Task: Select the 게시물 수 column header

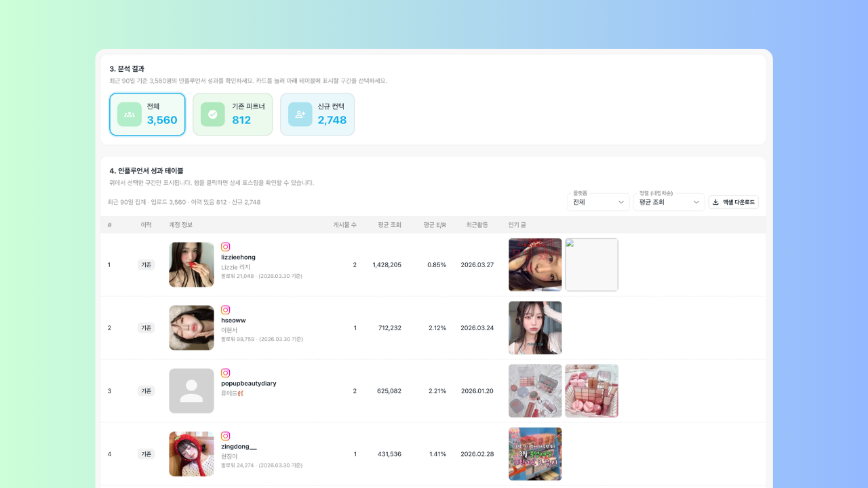Action: click(344, 225)
